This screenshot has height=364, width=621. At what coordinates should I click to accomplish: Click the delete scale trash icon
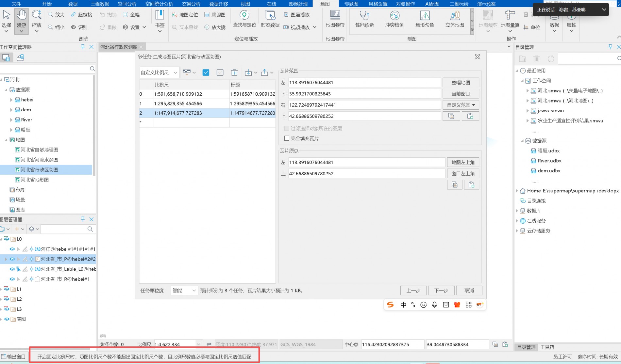click(x=234, y=72)
